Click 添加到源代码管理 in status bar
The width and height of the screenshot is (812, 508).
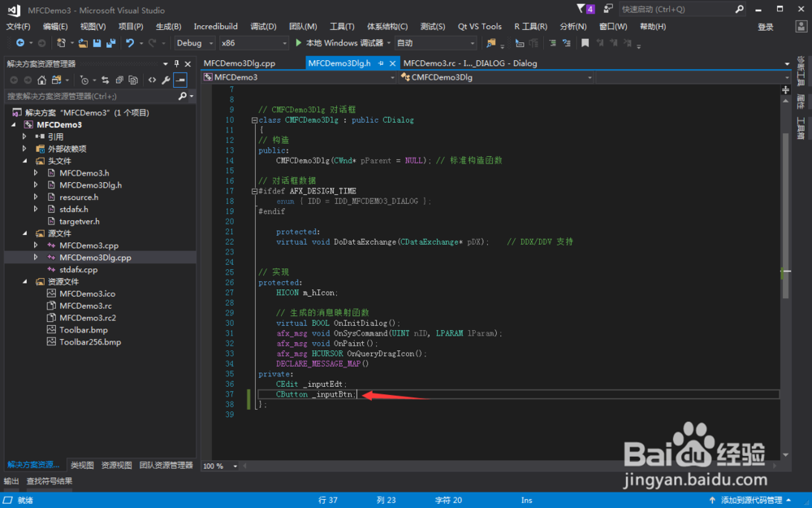click(751, 500)
